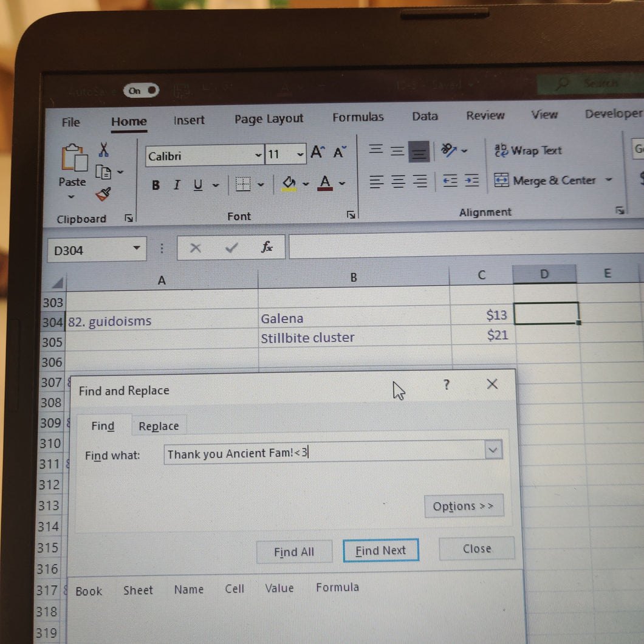644x644 pixels.
Task: Click the Cut scissors icon
Action: tap(103, 149)
